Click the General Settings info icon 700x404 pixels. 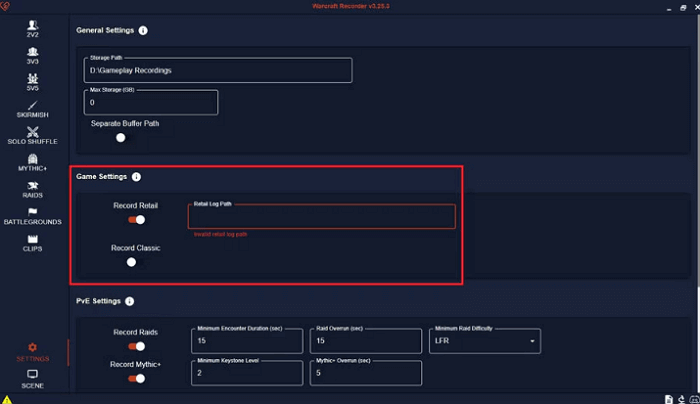coord(143,30)
